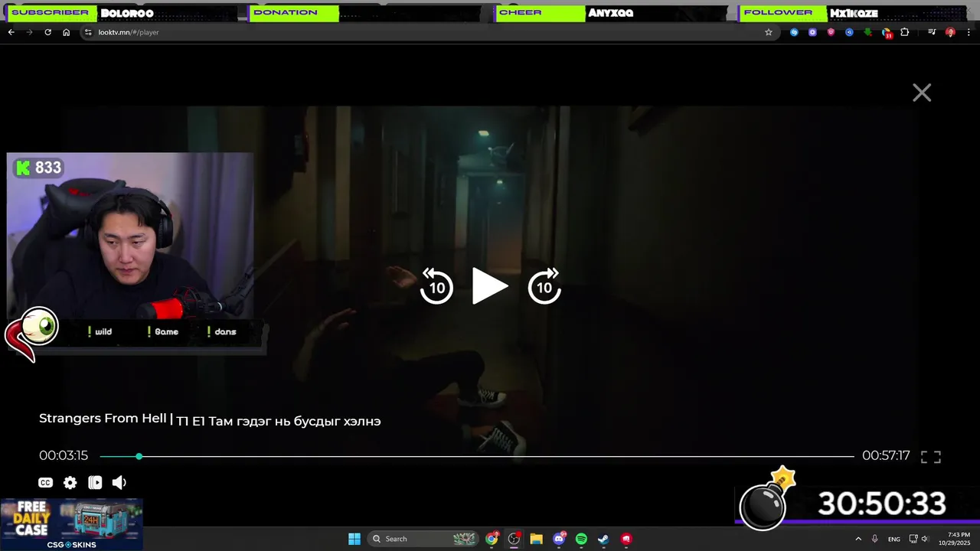This screenshot has width=980, height=551.
Task: View site information icon in address bar
Action: click(88, 32)
